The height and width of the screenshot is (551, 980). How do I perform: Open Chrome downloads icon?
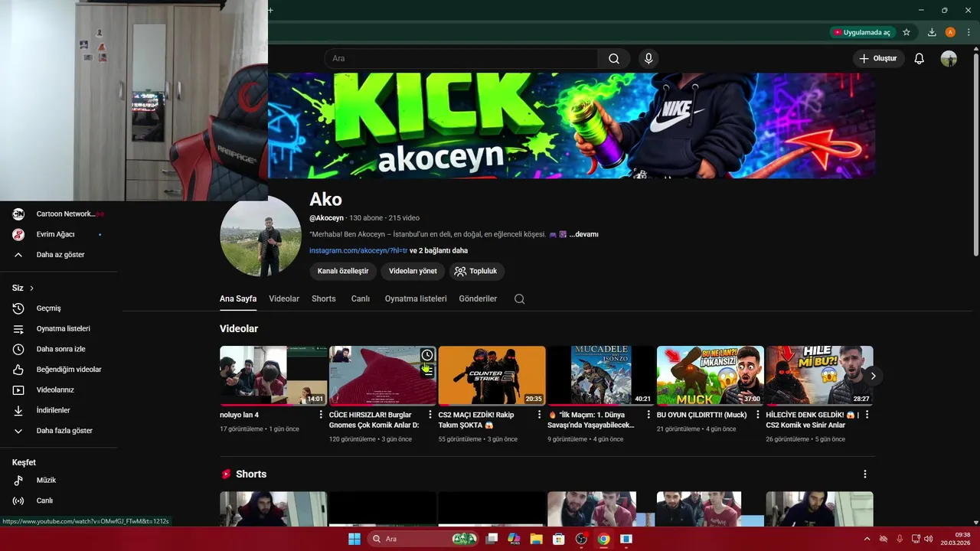click(932, 32)
